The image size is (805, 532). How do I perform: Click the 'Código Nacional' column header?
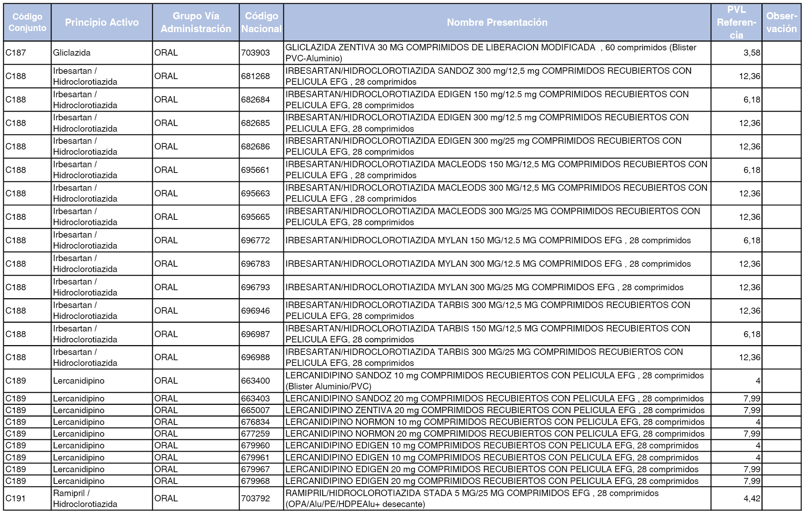click(x=261, y=22)
